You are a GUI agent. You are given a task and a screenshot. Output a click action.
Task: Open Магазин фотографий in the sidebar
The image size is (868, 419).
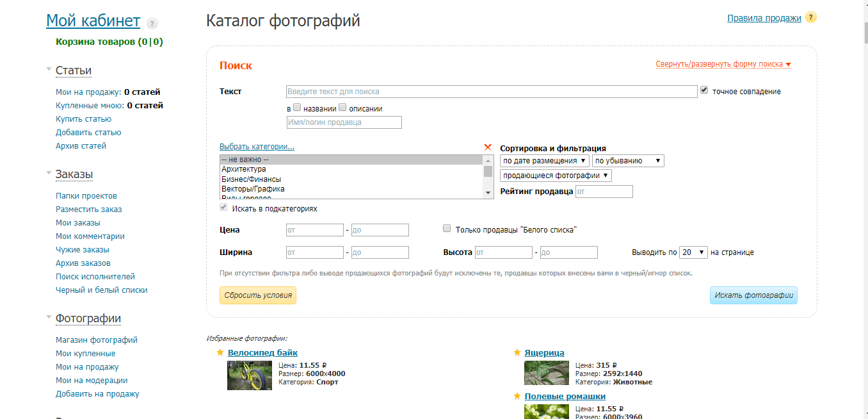[x=97, y=340]
